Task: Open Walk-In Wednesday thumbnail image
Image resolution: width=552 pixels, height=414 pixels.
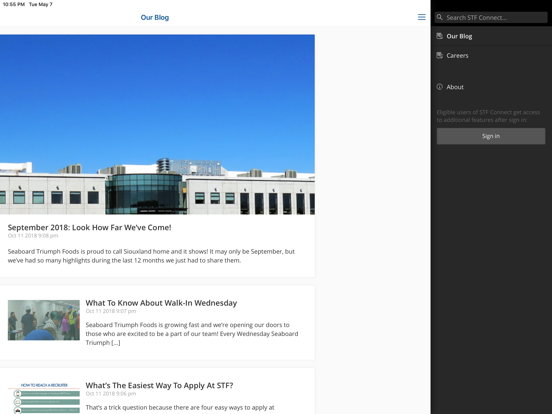Action: pyautogui.click(x=44, y=320)
